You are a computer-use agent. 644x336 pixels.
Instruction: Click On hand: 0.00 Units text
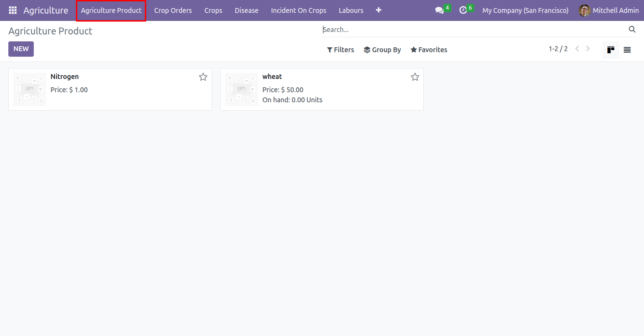coord(292,100)
